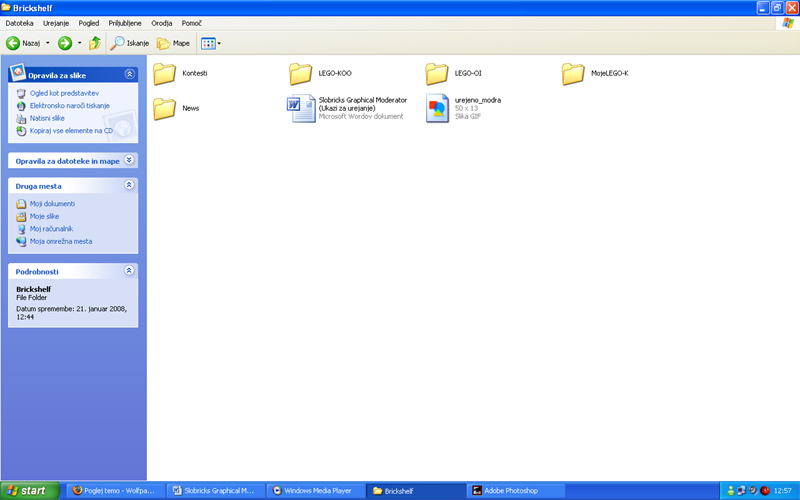Open the Urejanje menu
This screenshot has height=500, width=800.
[x=56, y=23]
